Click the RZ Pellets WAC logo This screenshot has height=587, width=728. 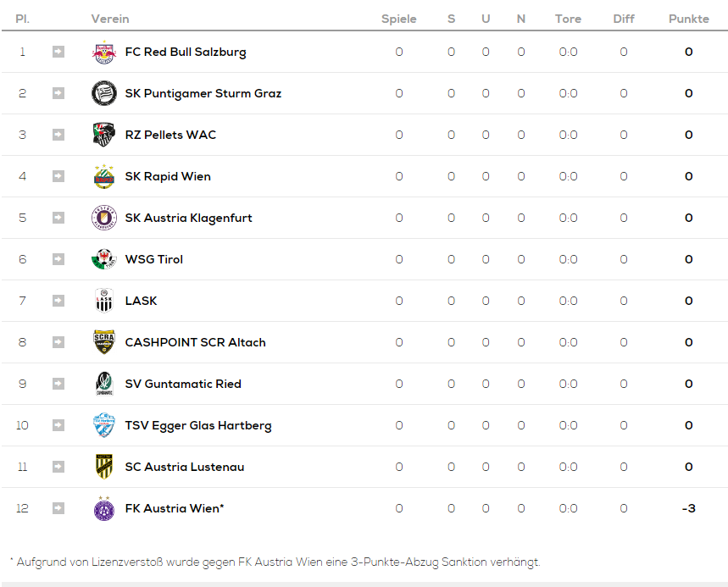[104, 135]
